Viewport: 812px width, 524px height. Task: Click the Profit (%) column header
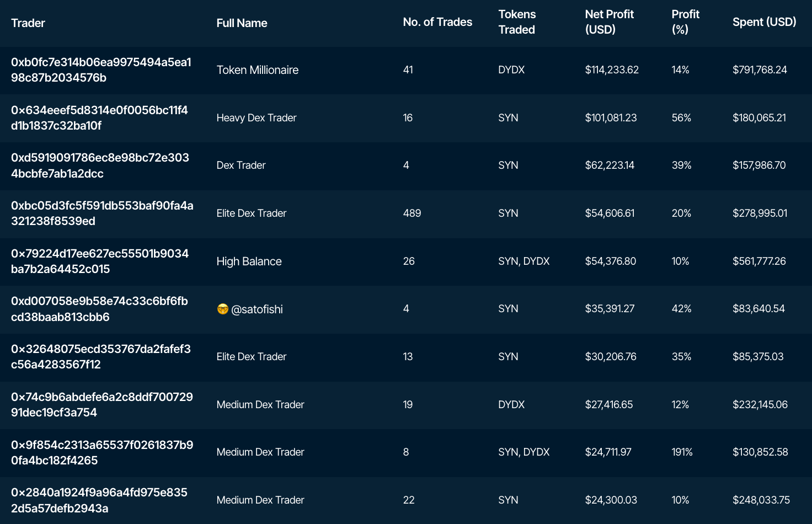685,22
